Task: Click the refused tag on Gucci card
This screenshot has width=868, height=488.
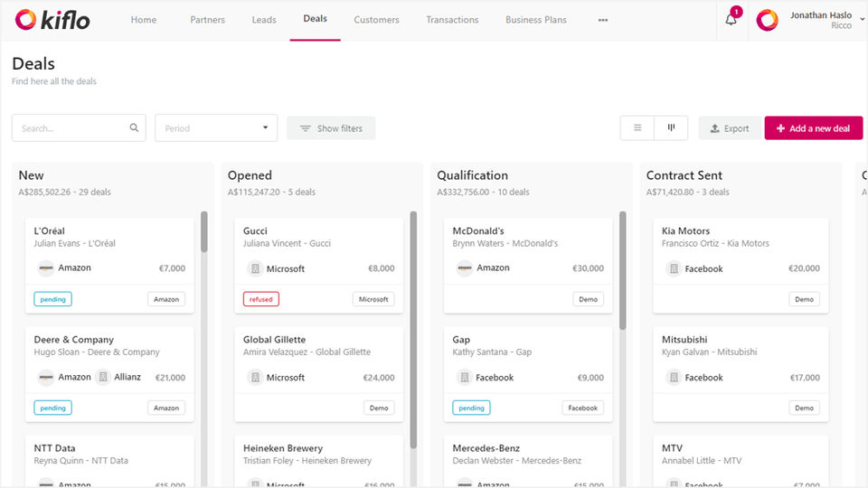Action: pyautogui.click(x=260, y=299)
